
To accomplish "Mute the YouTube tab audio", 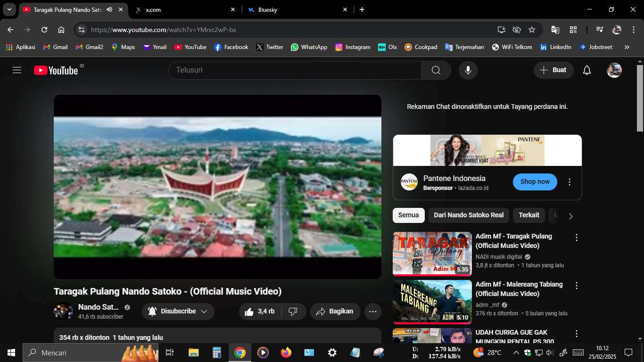I will (109, 9).
